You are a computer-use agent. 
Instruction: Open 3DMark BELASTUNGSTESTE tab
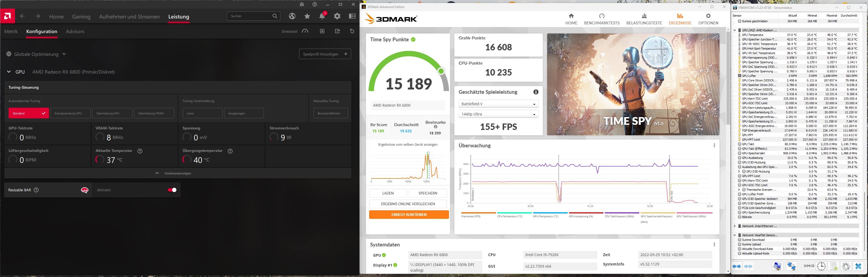[x=644, y=19]
